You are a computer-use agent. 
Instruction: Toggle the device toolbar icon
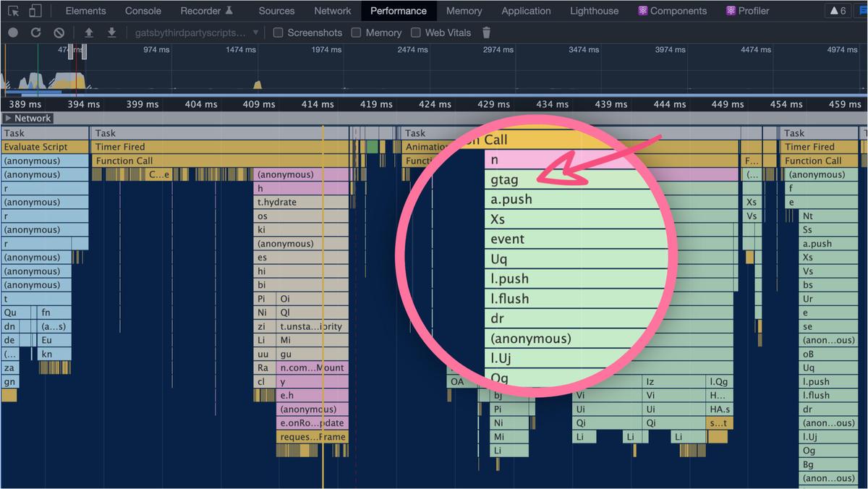(35, 11)
